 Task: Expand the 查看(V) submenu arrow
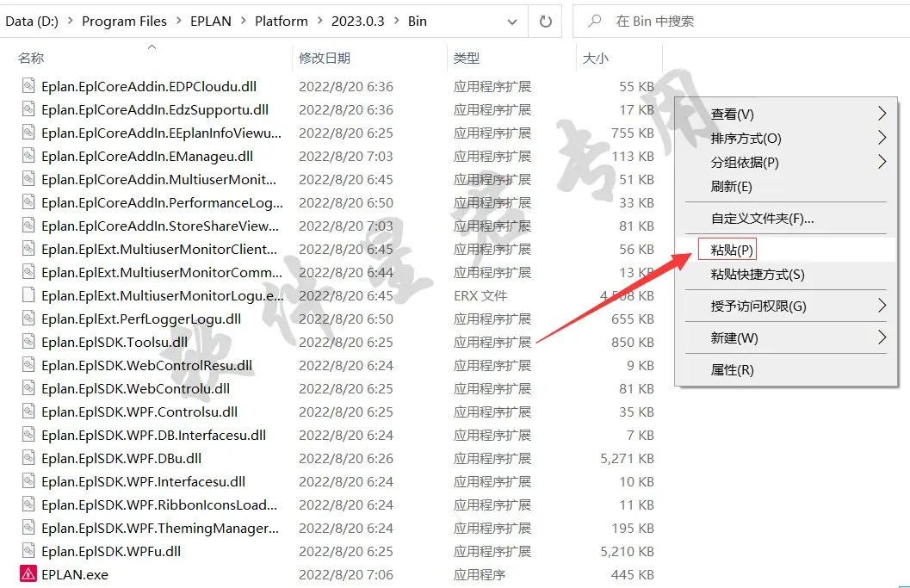point(882,113)
